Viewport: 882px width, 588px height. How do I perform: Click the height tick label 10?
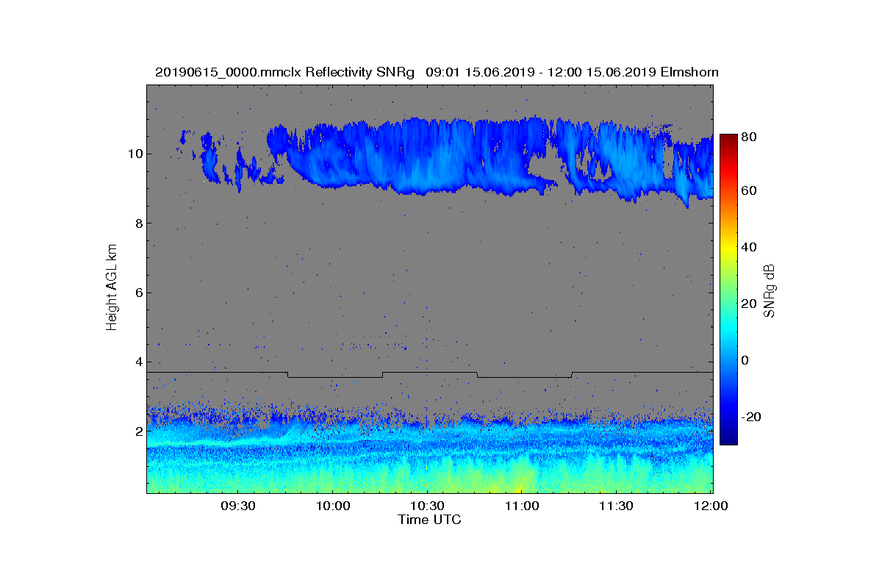134,154
